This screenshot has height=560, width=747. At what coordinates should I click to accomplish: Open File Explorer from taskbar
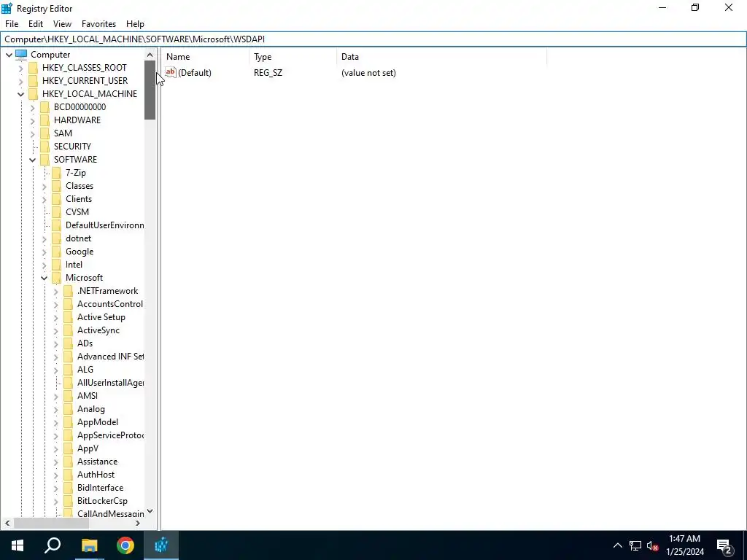pos(89,545)
